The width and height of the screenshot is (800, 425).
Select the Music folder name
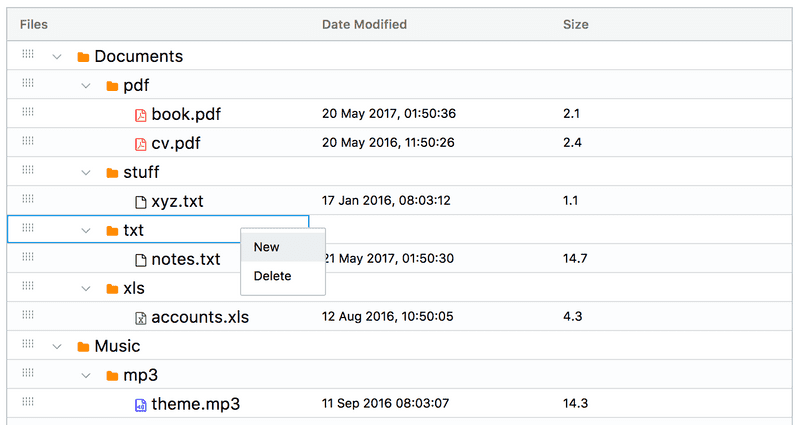click(x=117, y=346)
